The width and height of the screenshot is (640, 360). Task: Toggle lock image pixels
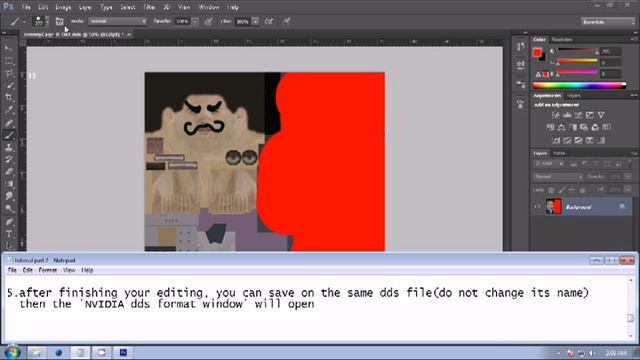coord(562,190)
